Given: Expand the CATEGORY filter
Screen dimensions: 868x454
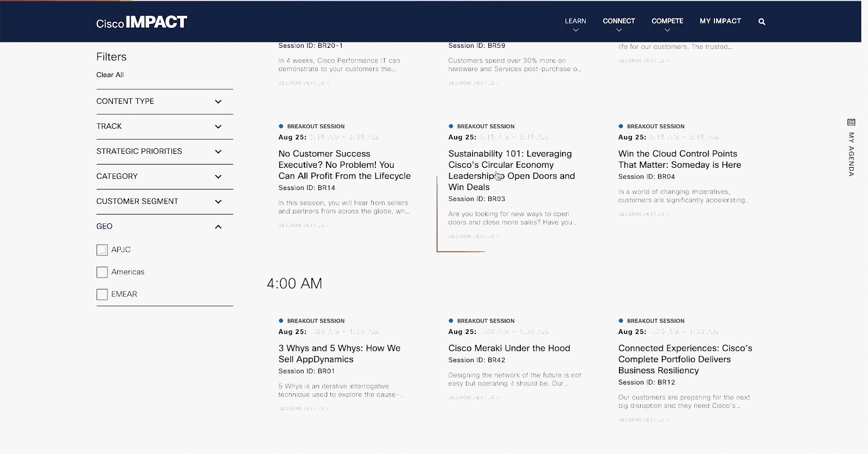Looking at the screenshot, I should [x=164, y=176].
